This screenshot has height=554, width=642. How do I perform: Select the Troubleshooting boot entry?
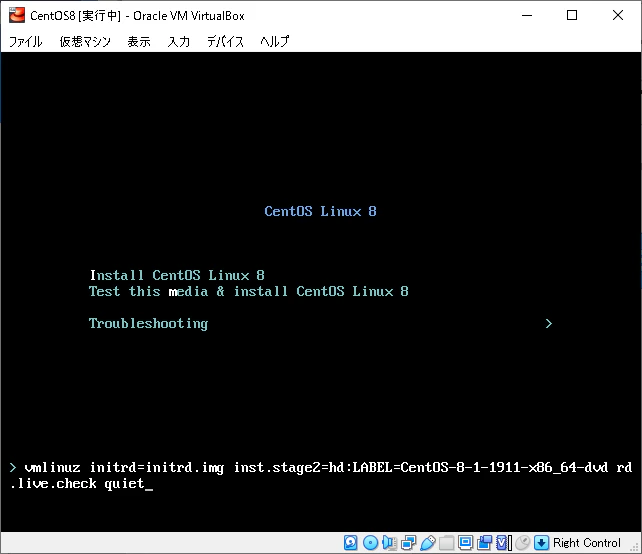point(148,324)
